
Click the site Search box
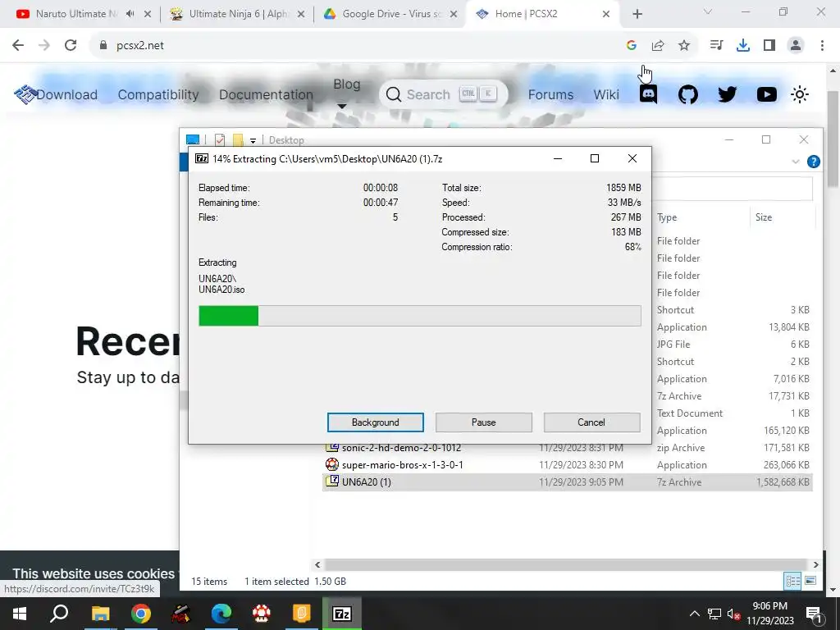443,95
